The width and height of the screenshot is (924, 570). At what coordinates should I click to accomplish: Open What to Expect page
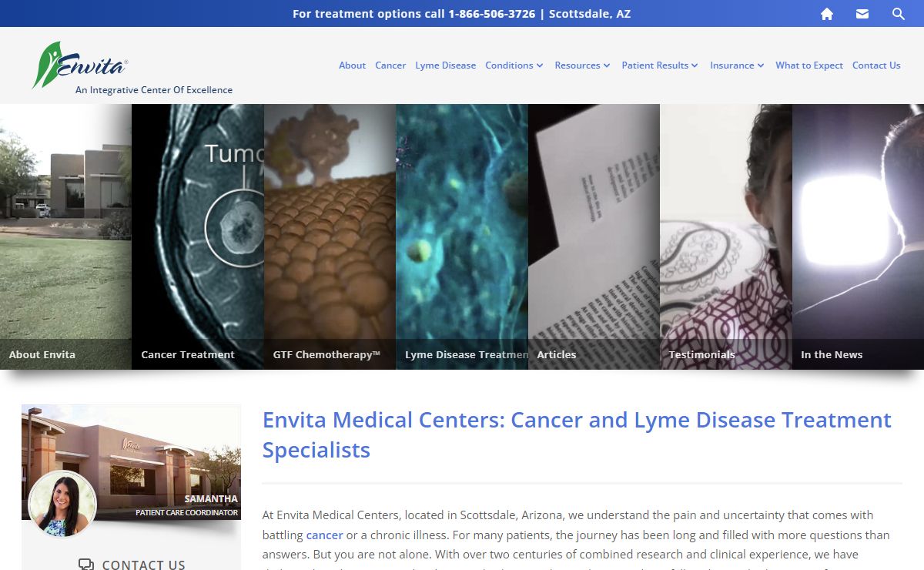(x=809, y=65)
